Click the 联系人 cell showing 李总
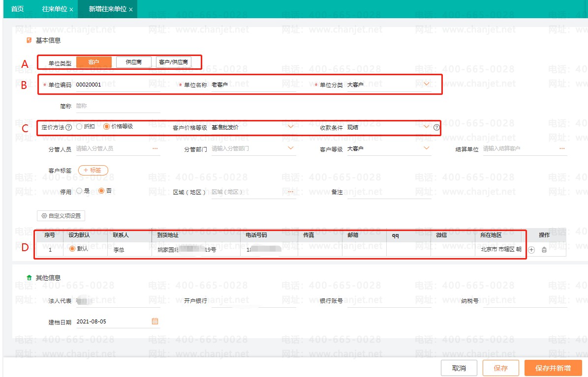Screen dimensions: 588x377 (x=130, y=249)
